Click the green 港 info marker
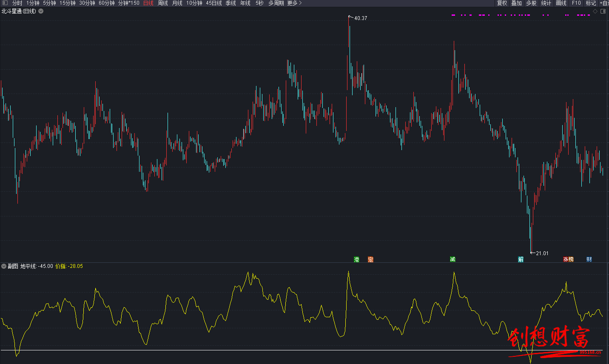Image resolution: width=609 pixels, height=364 pixels. coord(357,259)
